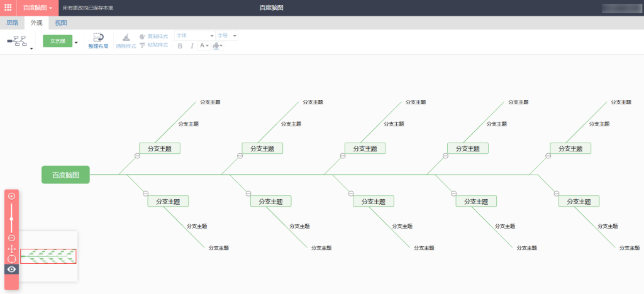Click the zoom out minus icon
Screen dimensions: 644x294
point(11,238)
